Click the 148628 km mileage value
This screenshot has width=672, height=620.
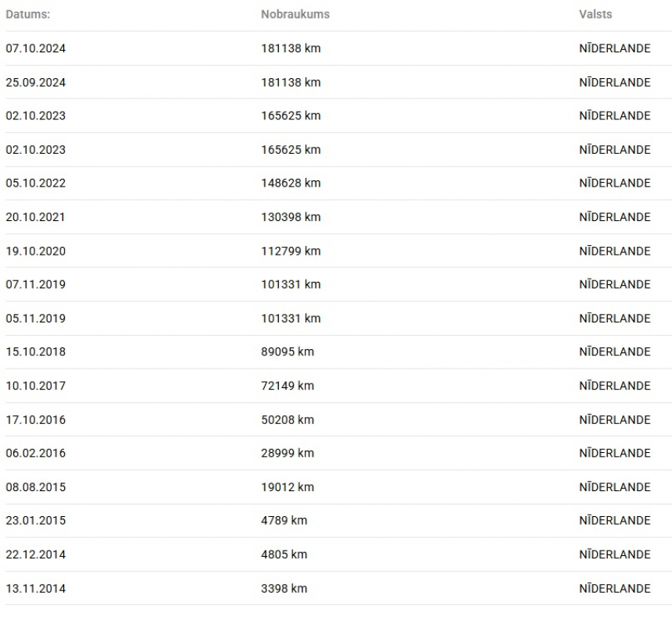291,184
